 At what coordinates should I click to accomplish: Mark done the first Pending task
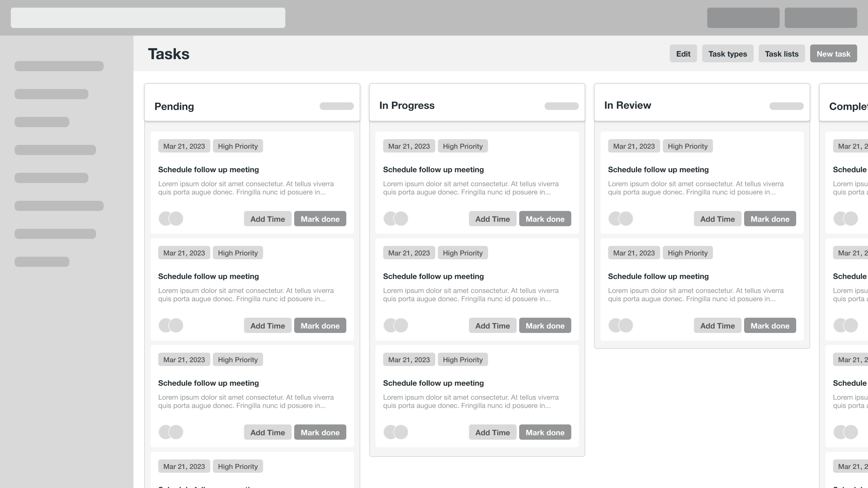(x=320, y=219)
